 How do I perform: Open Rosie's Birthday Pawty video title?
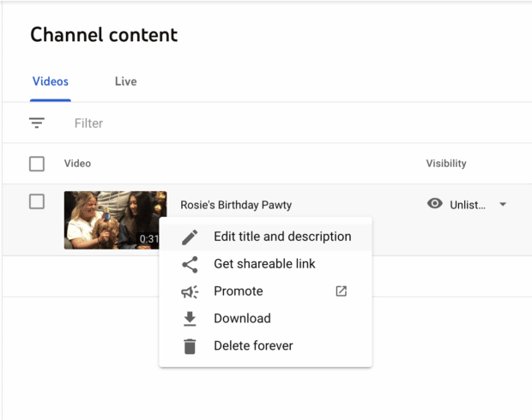[x=236, y=205]
